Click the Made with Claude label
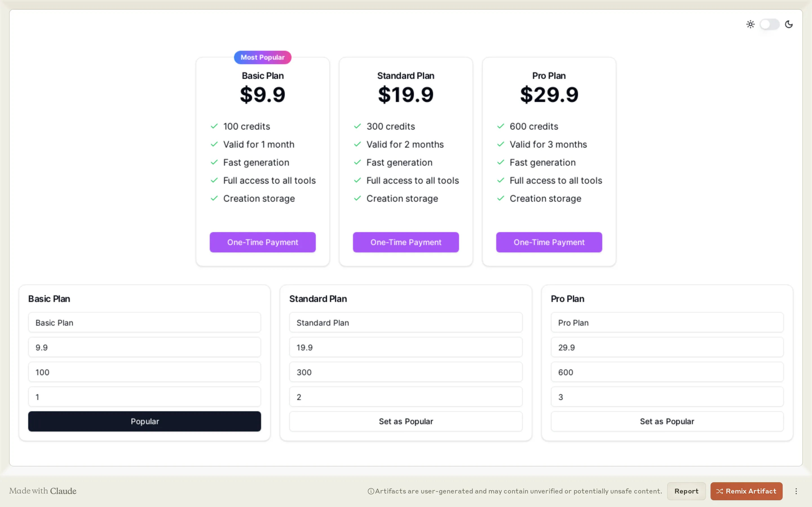812x507 pixels. pyautogui.click(x=43, y=491)
